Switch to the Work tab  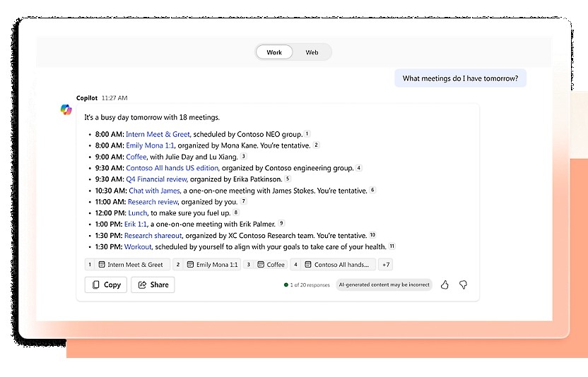pyautogui.click(x=274, y=52)
